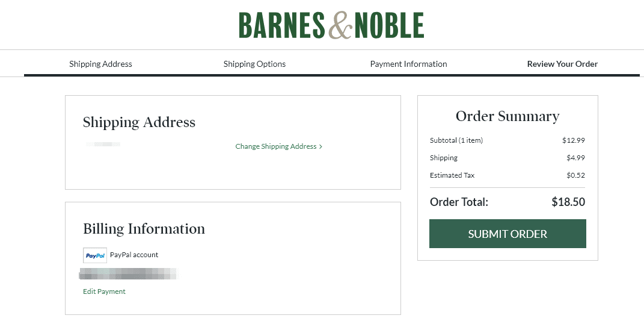The image size is (644, 324).
Task: Click the blurred shipping address text
Action: click(x=103, y=145)
